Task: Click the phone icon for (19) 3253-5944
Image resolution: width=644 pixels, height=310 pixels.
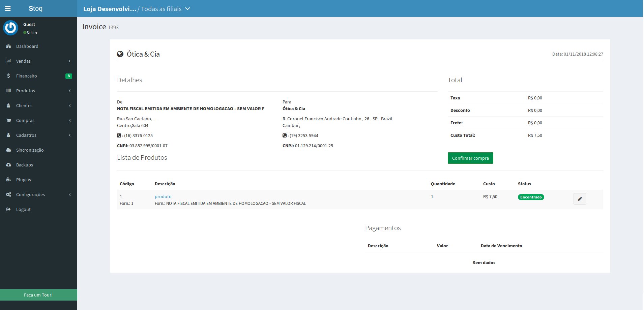Action: (285, 135)
